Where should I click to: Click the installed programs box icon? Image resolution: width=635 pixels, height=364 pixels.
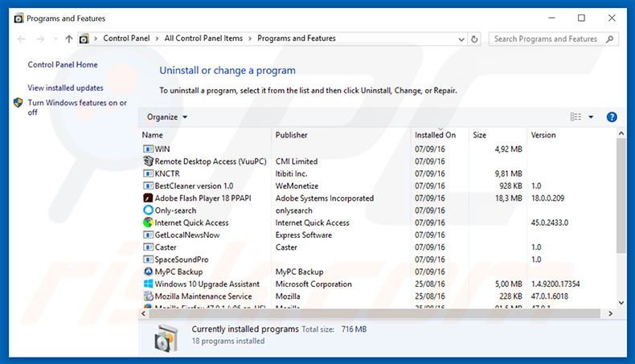tap(166, 337)
